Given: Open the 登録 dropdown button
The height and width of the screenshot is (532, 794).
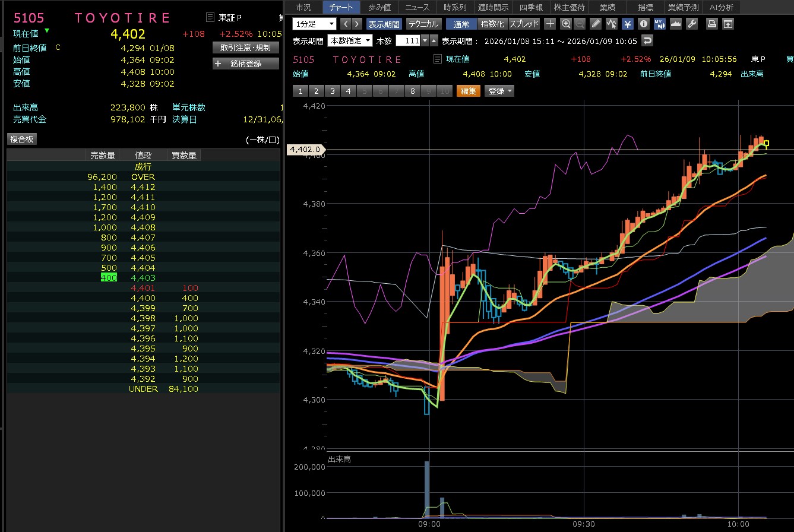Looking at the screenshot, I should [499, 91].
